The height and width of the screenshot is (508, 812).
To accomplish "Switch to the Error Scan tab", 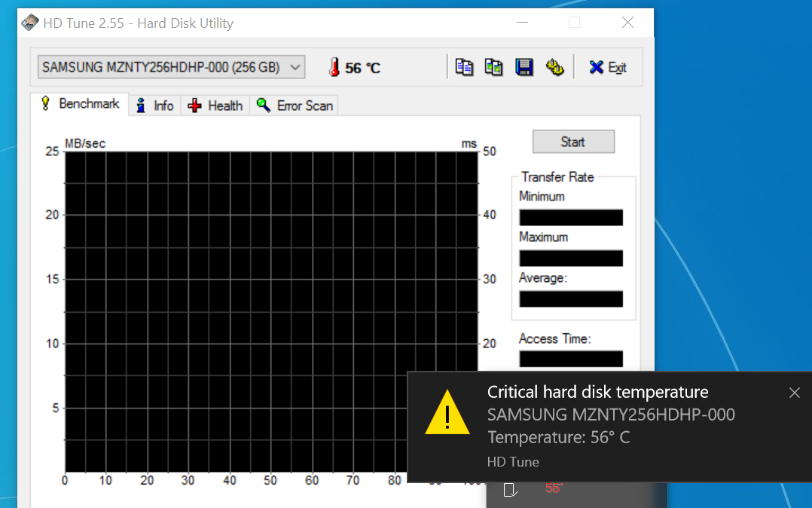I will click(294, 106).
